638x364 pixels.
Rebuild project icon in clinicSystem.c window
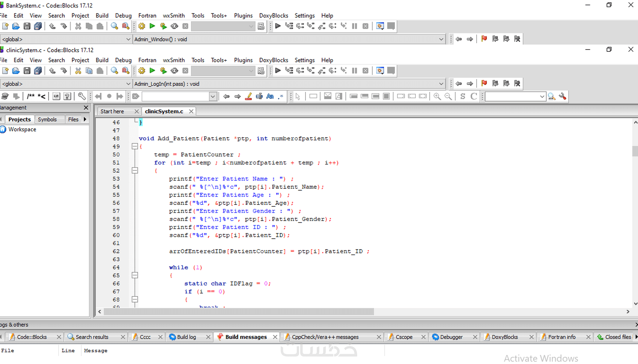coord(174,71)
